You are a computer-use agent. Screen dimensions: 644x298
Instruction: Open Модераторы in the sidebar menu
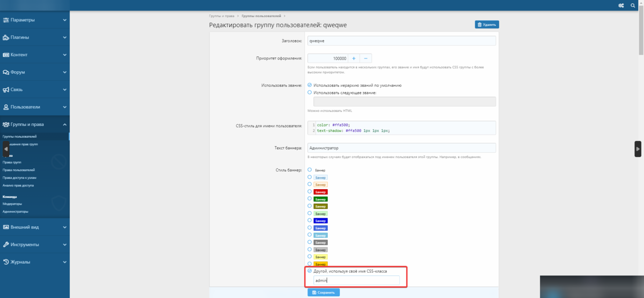(12, 204)
